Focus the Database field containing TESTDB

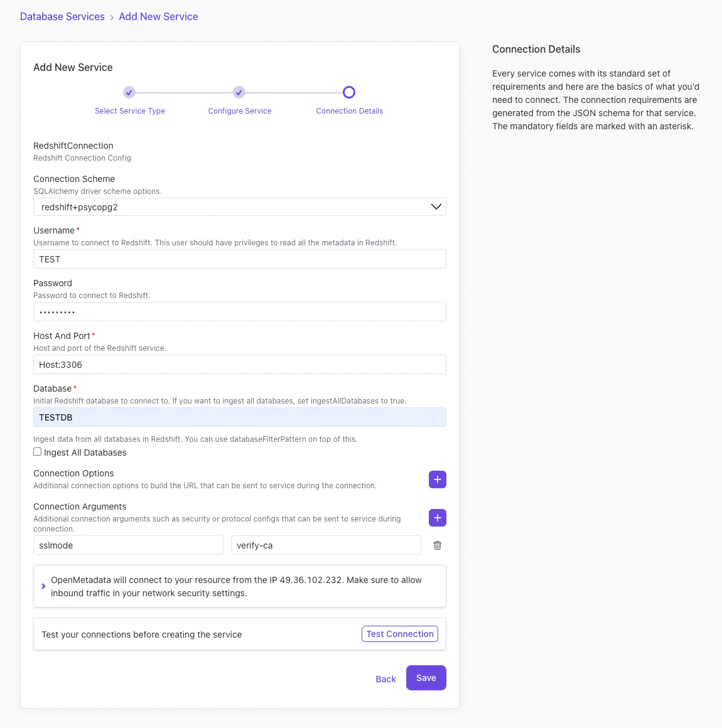pos(240,417)
